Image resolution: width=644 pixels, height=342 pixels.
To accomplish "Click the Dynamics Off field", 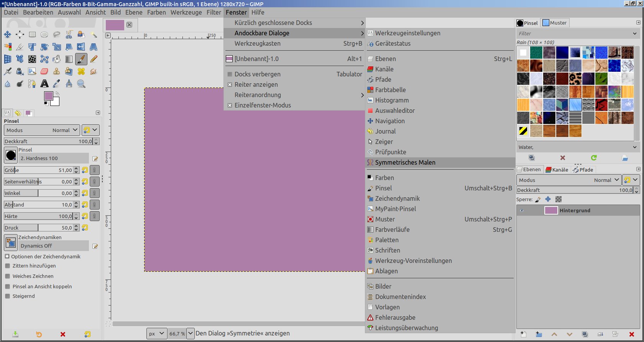I will click(54, 246).
